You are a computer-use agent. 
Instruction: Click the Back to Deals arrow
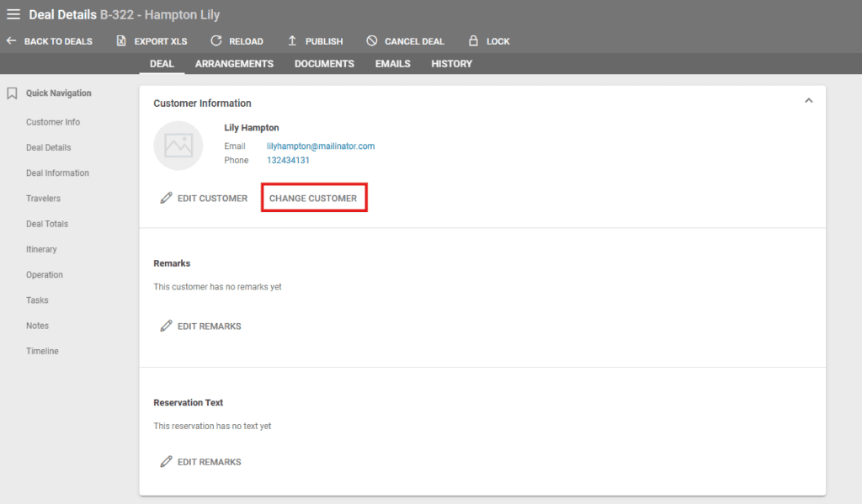[x=12, y=41]
